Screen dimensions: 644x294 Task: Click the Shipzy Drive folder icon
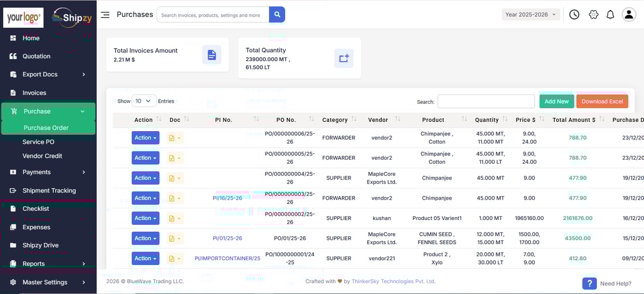13,245
